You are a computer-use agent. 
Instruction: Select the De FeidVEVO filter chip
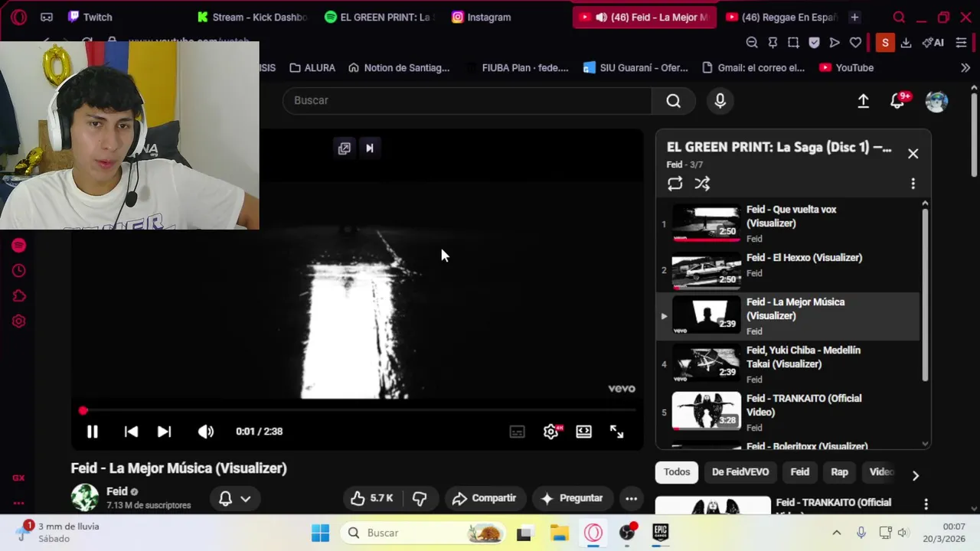(740, 472)
